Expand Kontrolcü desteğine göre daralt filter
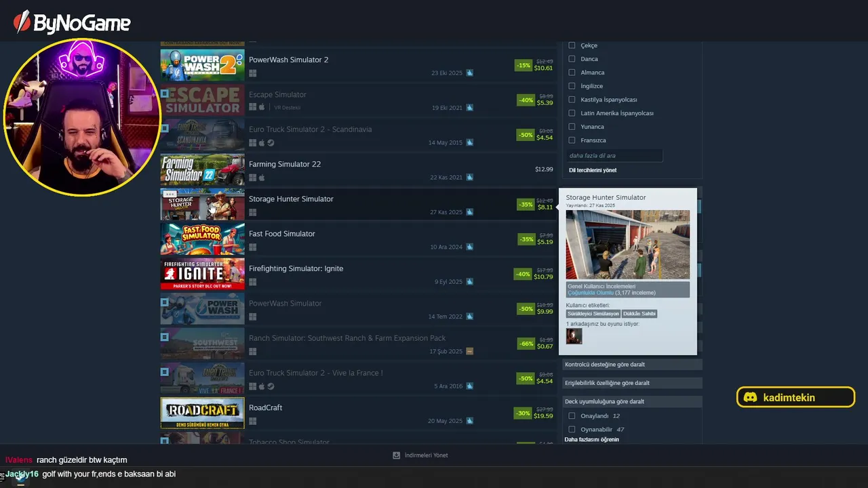Viewport: 868px width, 488px height. pyautogui.click(x=632, y=365)
